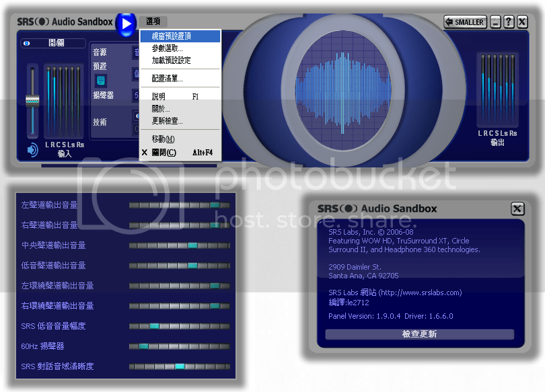Adjust the 低音聲道輸出音量 slider
Image resolution: width=545 pixels, height=392 pixels.
click(x=180, y=266)
